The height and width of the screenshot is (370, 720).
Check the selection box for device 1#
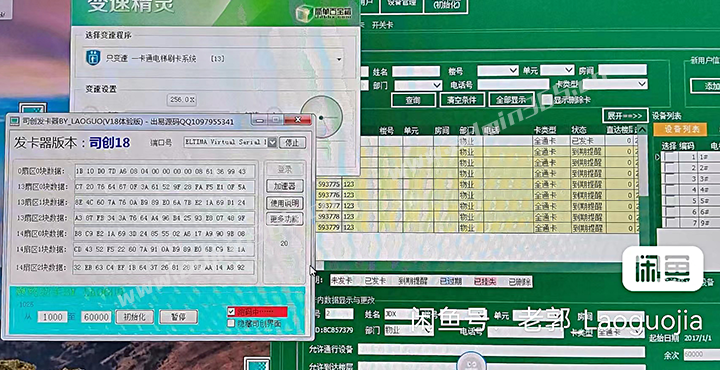point(672,157)
